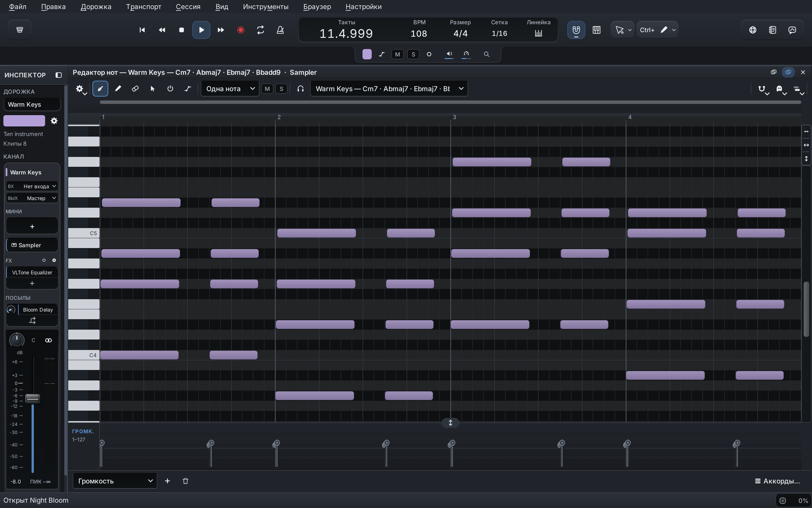Toggle the global snap magnet button
Image resolution: width=812 pixels, height=508 pixels.
click(576, 30)
